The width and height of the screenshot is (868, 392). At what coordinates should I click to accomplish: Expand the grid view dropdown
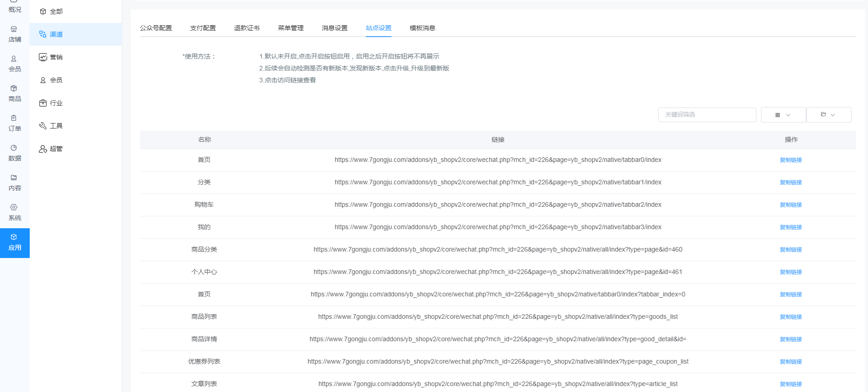783,115
